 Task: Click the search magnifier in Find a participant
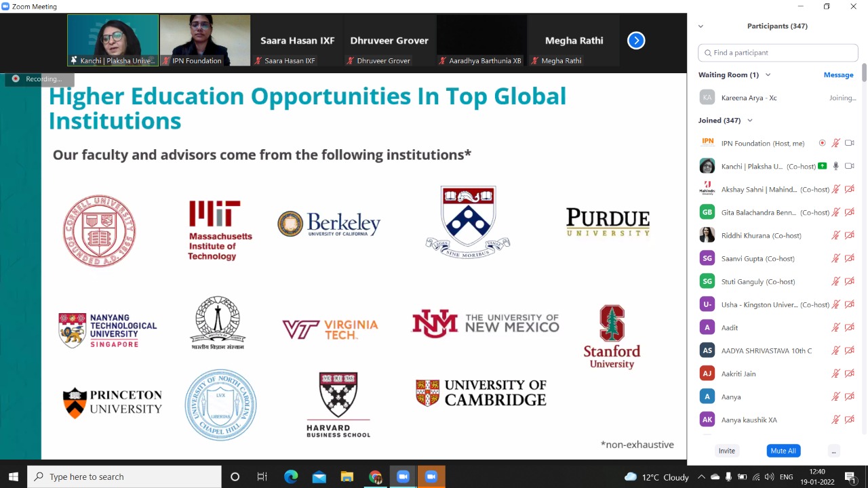708,53
